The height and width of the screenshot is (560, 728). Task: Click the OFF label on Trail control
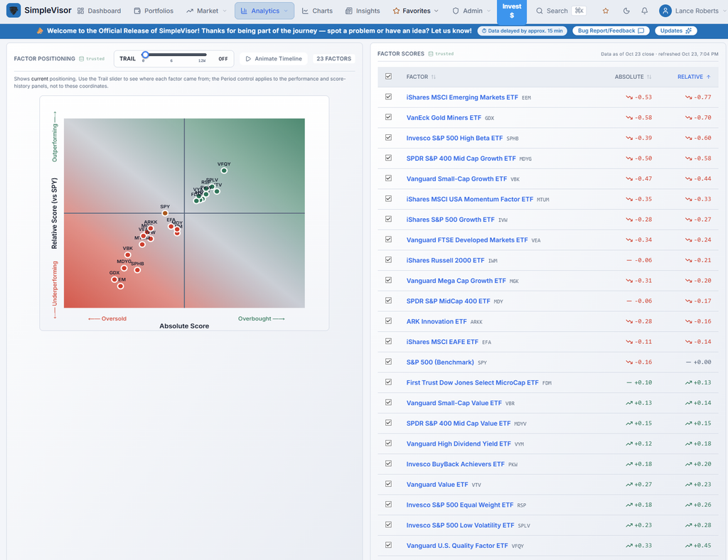point(223,59)
